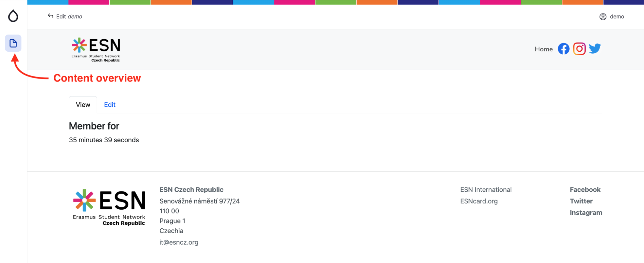Open the demo user menu
This screenshot has height=263, width=644.
(x=616, y=17)
